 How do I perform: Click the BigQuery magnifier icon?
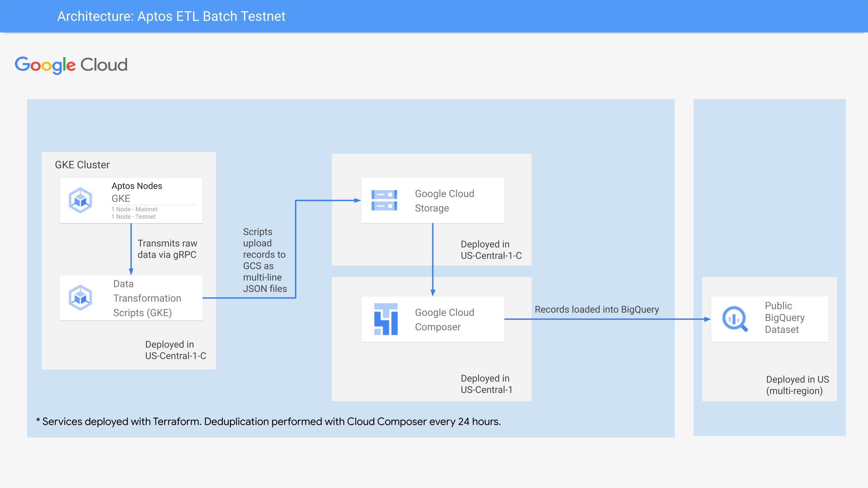(x=735, y=319)
